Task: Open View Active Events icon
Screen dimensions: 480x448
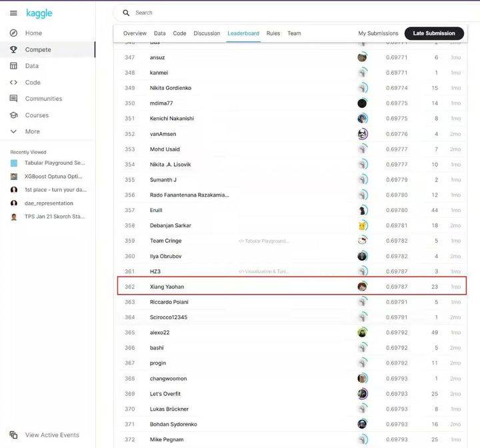Action: pos(13,435)
